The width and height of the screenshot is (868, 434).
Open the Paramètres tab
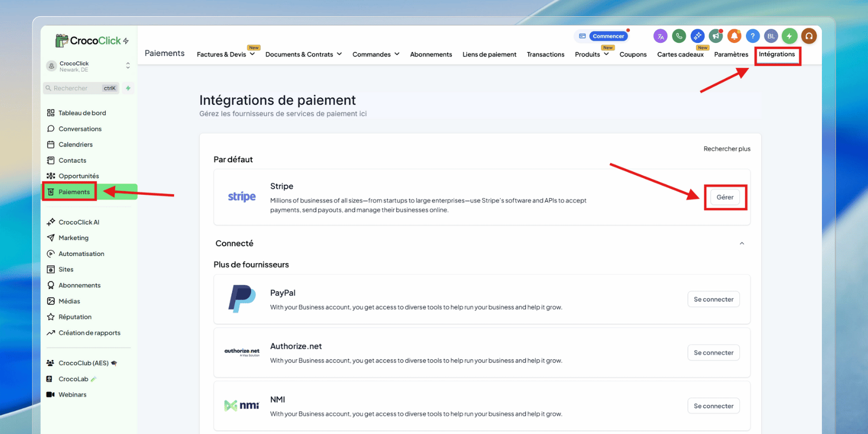pos(731,54)
